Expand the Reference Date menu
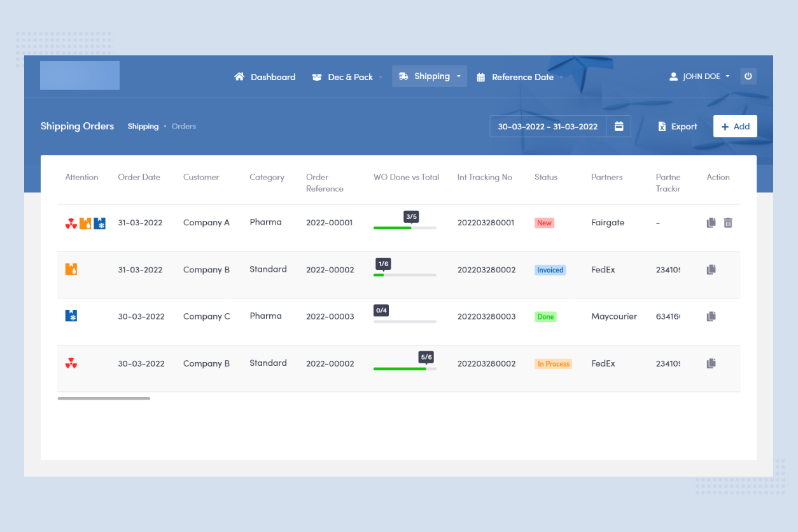This screenshot has height=532, width=798. click(520, 77)
